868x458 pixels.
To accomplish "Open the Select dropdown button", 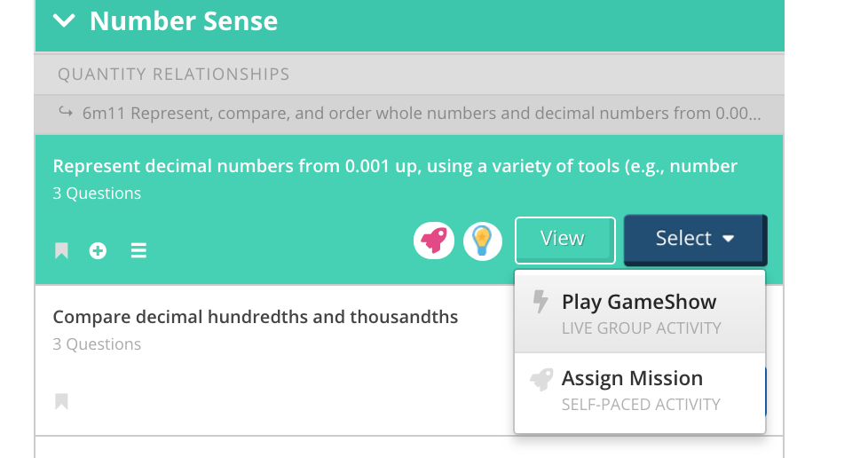I will coord(695,239).
